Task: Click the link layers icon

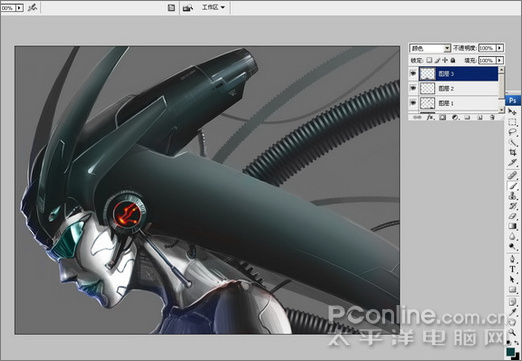Action: coord(416,117)
